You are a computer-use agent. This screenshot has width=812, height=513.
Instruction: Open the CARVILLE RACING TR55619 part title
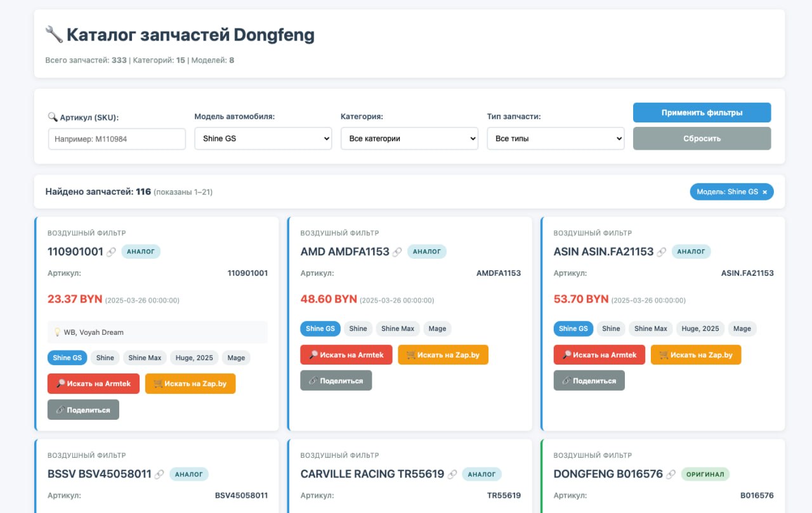click(372, 474)
